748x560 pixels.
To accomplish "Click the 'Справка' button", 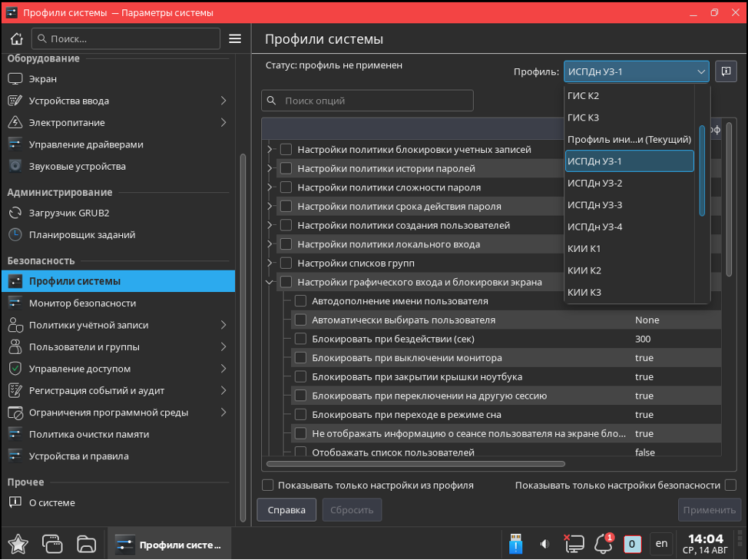I will click(x=286, y=509).
